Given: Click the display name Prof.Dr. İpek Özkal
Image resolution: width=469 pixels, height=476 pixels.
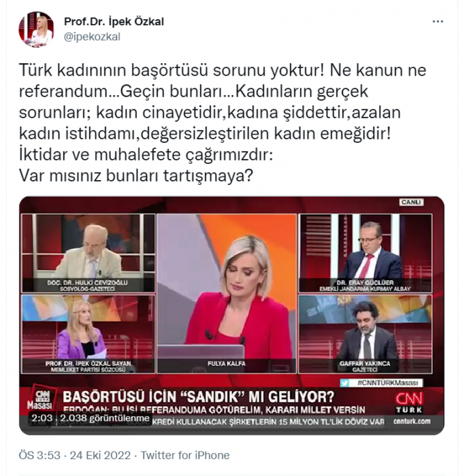Looking at the screenshot, I should [x=114, y=22].
